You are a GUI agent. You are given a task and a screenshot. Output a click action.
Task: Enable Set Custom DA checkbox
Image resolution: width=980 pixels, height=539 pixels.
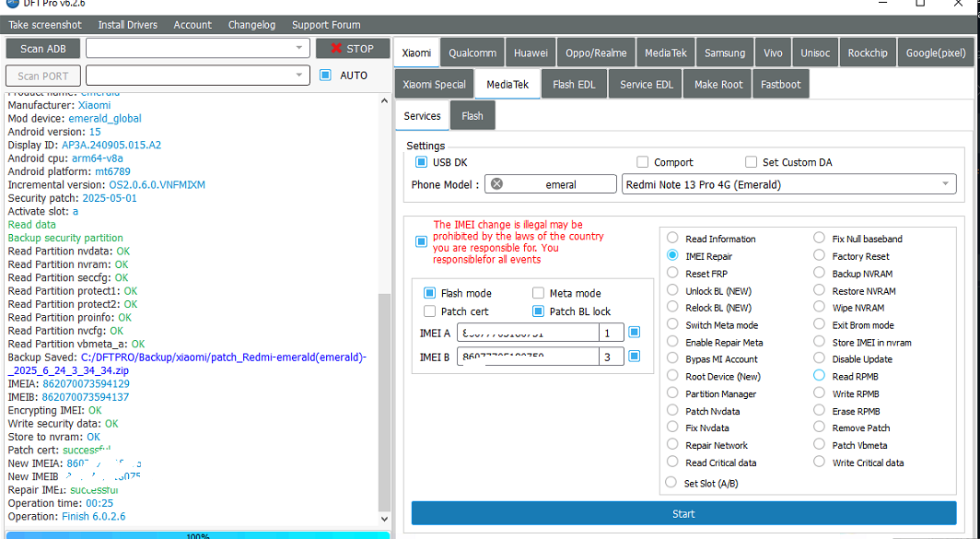[752, 162]
